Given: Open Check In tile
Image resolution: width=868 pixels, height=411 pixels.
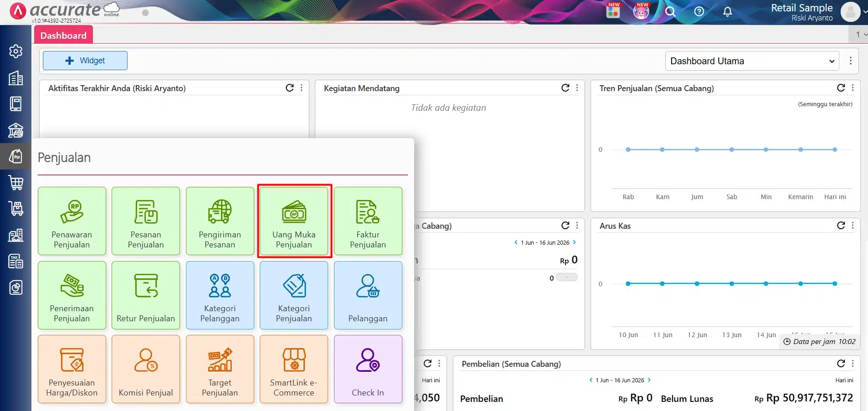Looking at the screenshot, I should point(368,369).
